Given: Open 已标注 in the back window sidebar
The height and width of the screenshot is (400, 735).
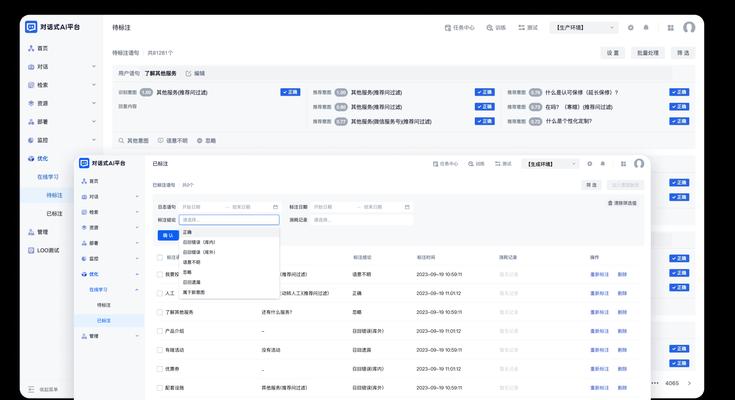Looking at the screenshot, I should pos(54,214).
